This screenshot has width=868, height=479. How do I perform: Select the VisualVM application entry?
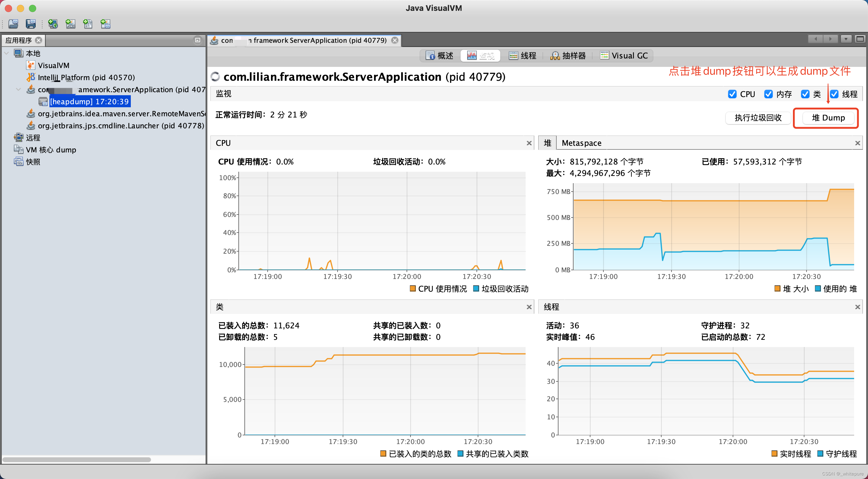[54, 65]
